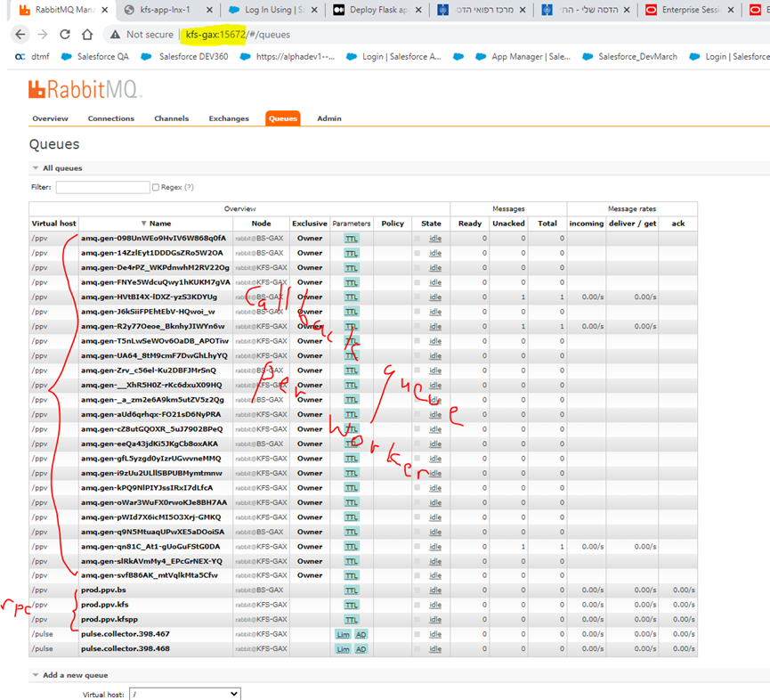Close the Deploy Flask app browser tab
Screen dimensions: 770x700
(x=418, y=10)
